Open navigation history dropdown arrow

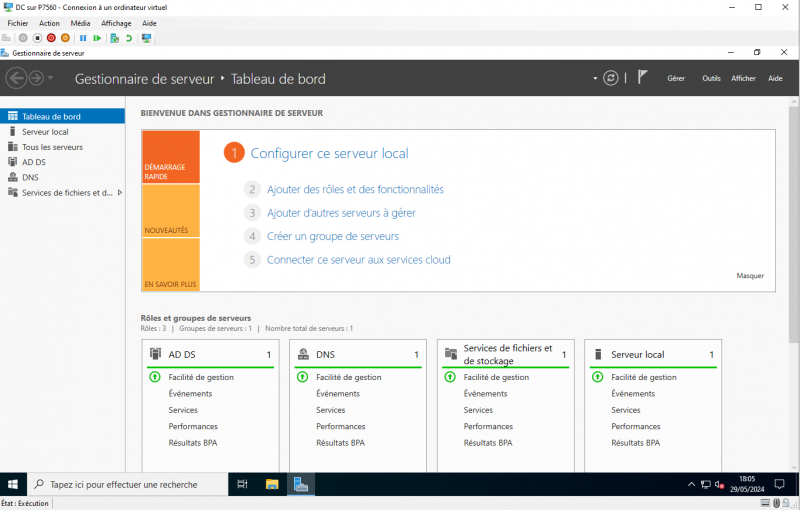(50, 78)
